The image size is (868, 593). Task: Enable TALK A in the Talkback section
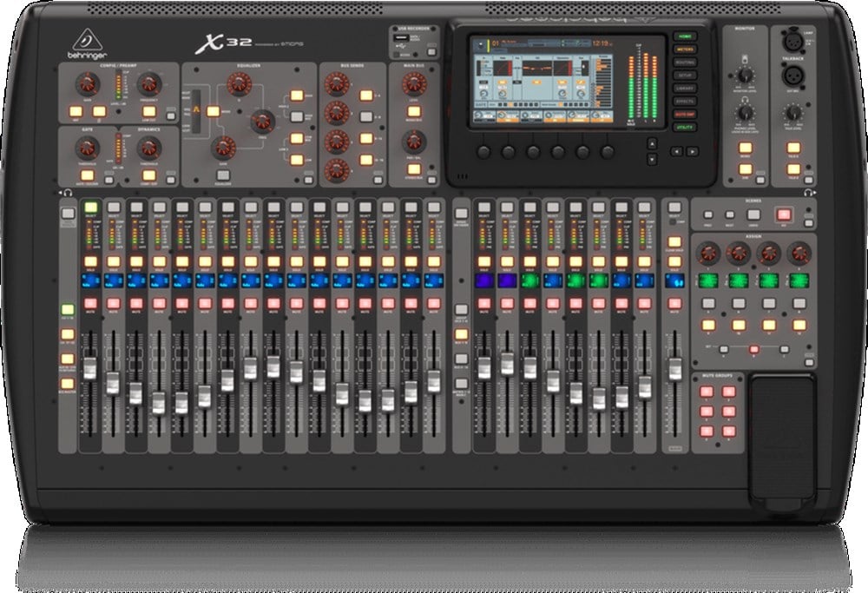[793, 148]
